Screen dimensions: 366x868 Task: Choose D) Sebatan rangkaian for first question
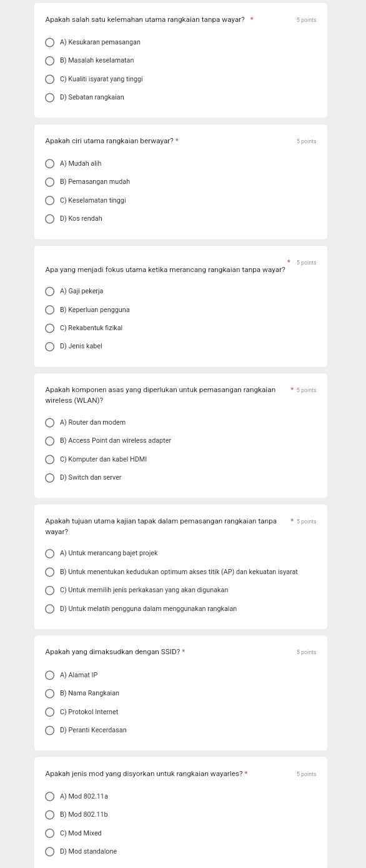49,98
